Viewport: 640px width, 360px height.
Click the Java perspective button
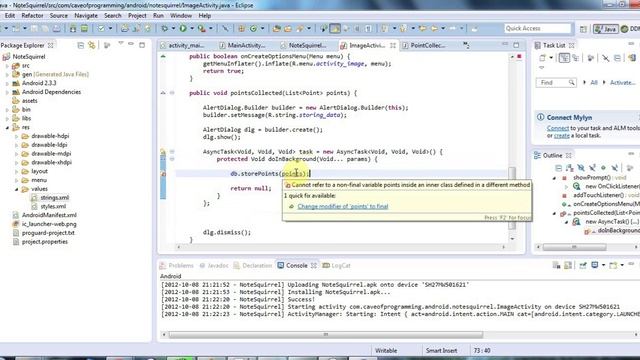(605, 29)
